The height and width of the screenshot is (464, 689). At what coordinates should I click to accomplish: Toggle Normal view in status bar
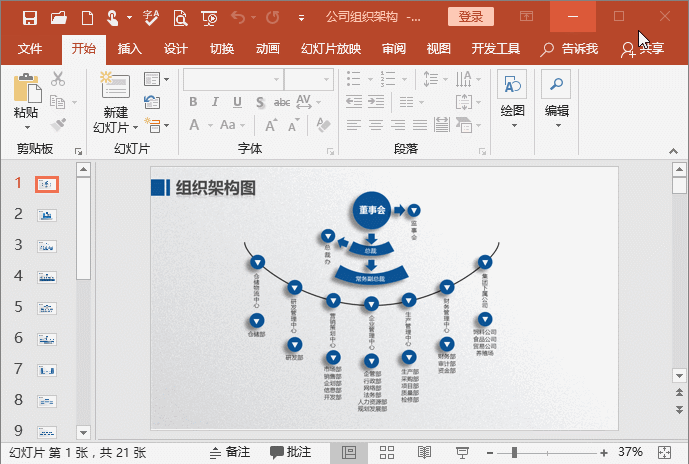point(349,452)
